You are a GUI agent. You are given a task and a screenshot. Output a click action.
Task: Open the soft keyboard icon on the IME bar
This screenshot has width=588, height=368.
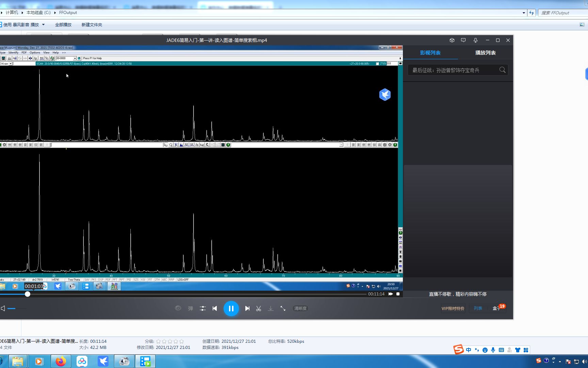(501, 350)
